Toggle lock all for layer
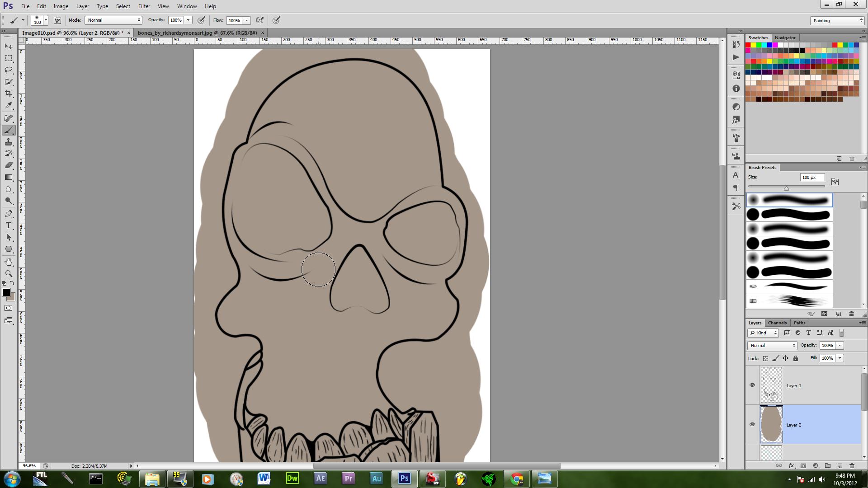The height and width of the screenshot is (488, 868). (x=796, y=358)
